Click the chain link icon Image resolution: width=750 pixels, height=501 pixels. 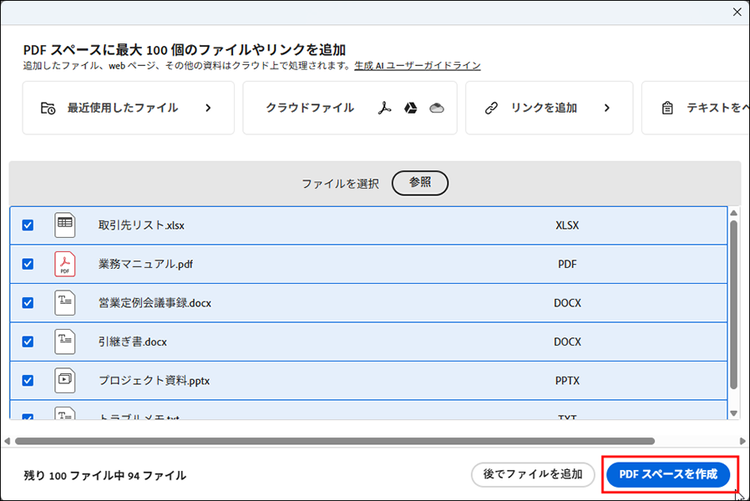pyautogui.click(x=491, y=108)
